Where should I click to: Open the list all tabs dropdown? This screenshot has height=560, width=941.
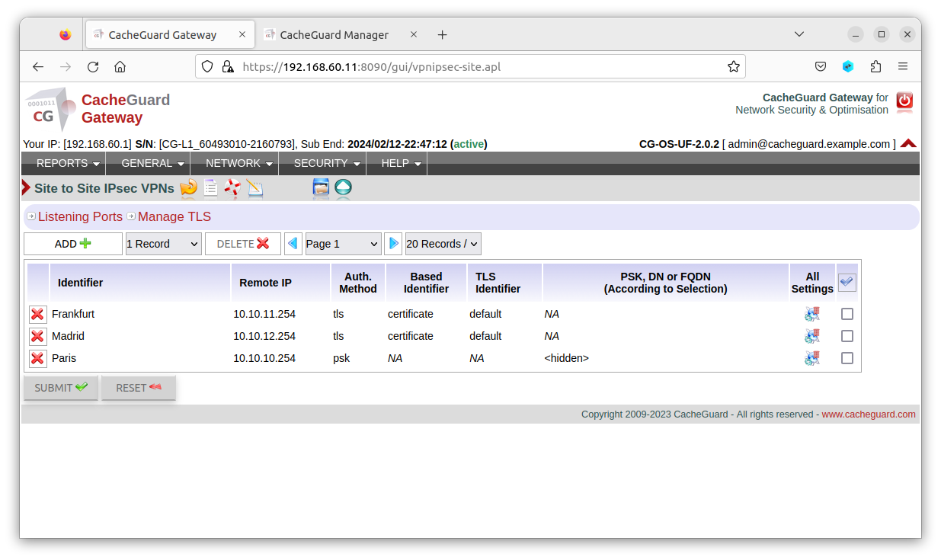(799, 35)
